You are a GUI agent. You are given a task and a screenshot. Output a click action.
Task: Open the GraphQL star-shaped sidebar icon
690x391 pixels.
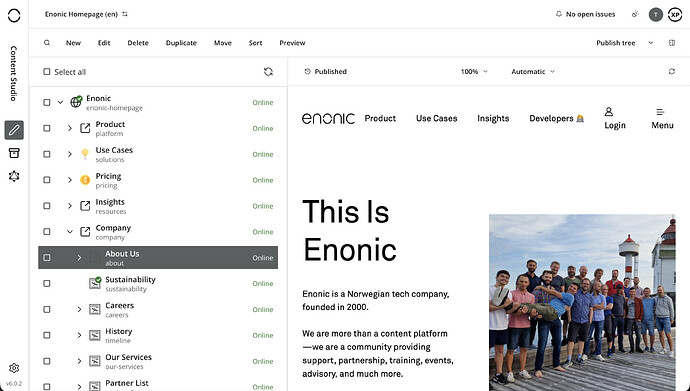[x=14, y=176]
